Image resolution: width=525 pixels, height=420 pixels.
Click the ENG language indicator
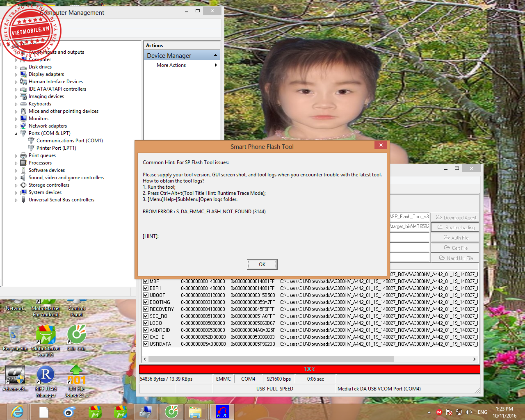482,412
